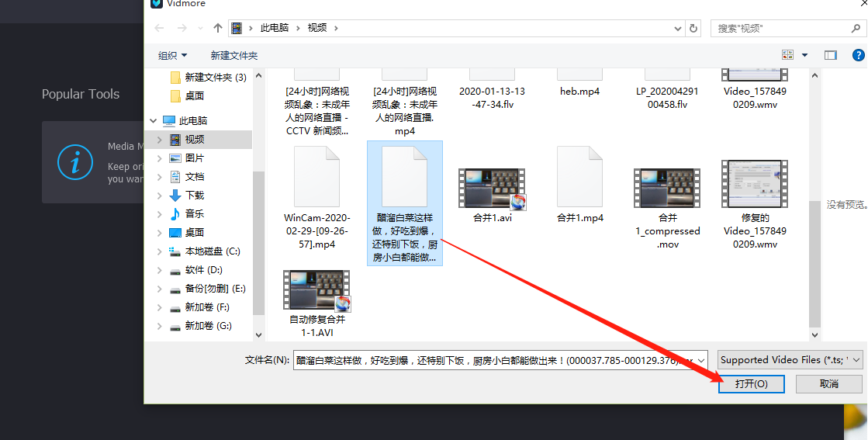Select 未成年人的网络直播.mp4 file name
This screenshot has width=868, height=440.
click(405, 111)
